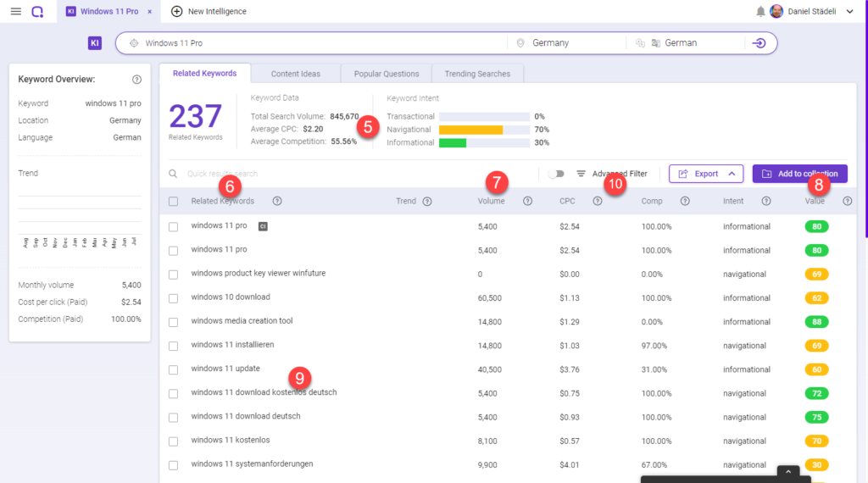Check windows 11 download kostenlos deutsch row

[173, 393]
